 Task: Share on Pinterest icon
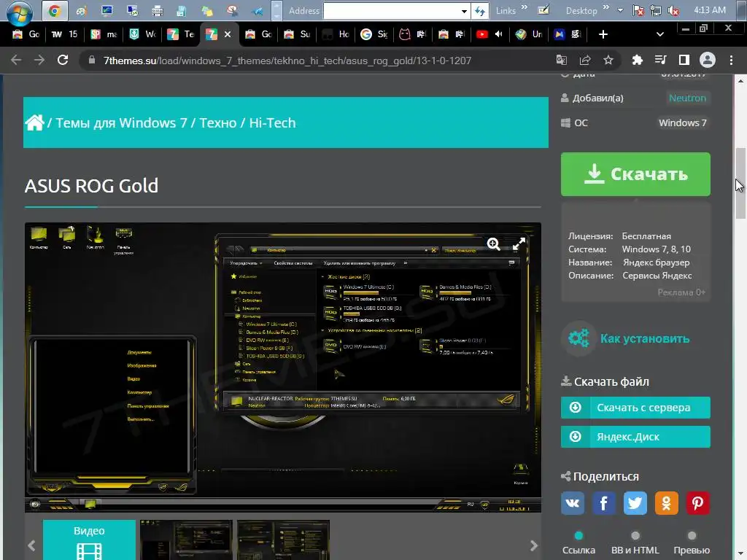coord(698,503)
